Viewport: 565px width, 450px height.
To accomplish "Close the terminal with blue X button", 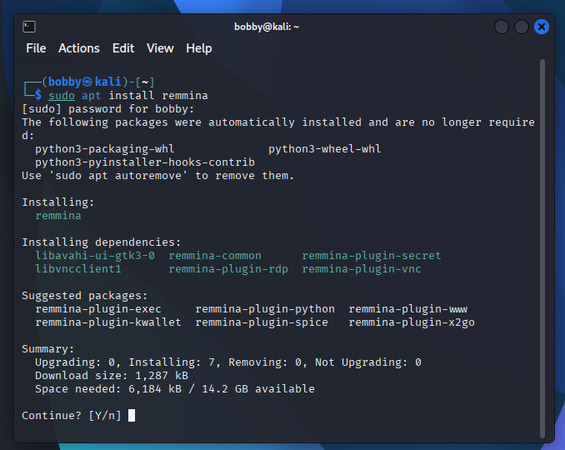I will tap(542, 27).
